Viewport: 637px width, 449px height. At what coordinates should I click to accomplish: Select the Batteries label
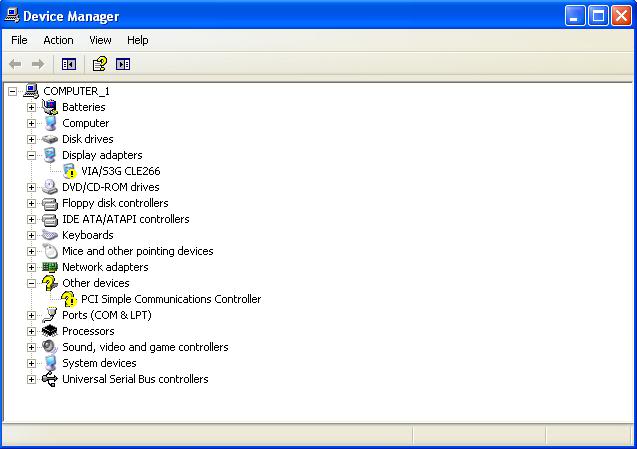pyautogui.click(x=83, y=107)
